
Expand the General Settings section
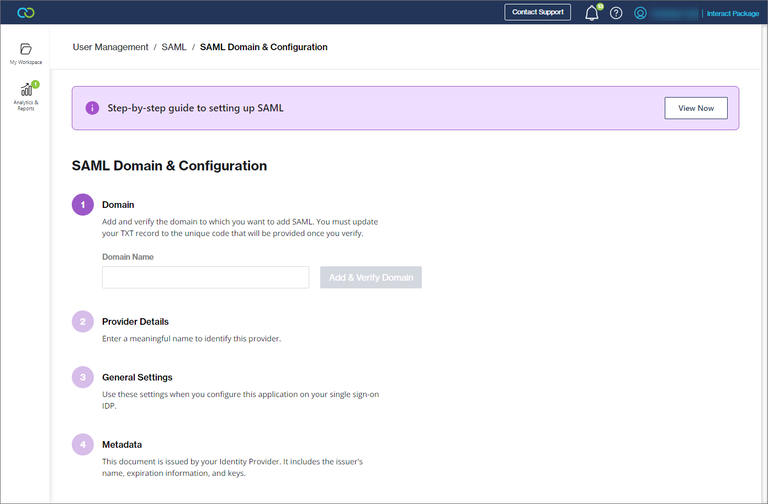(x=137, y=377)
